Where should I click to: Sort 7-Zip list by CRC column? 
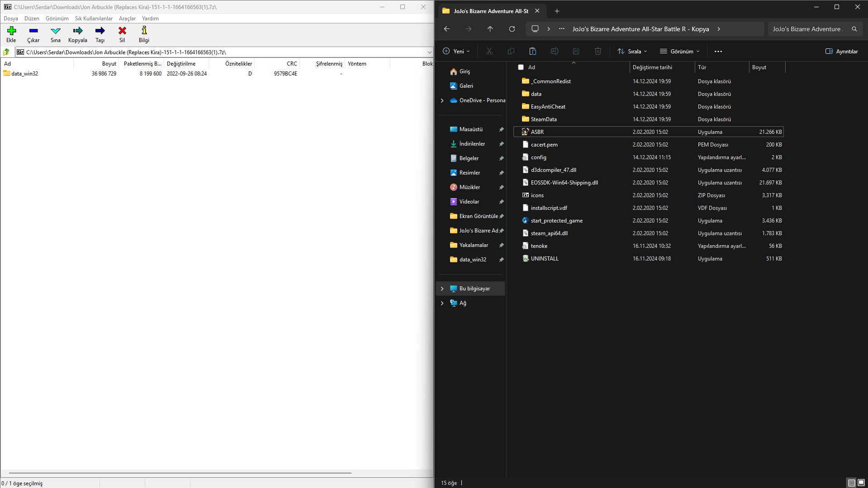tap(277, 64)
